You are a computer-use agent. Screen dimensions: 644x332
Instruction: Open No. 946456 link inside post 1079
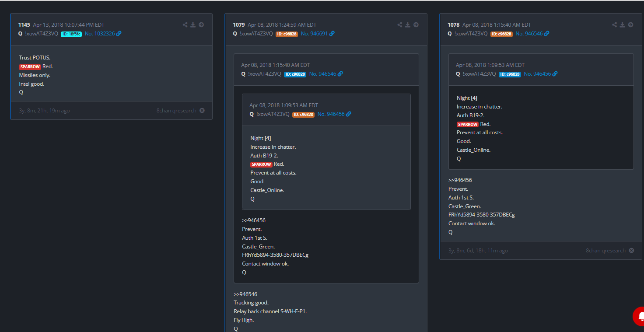tap(331, 114)
